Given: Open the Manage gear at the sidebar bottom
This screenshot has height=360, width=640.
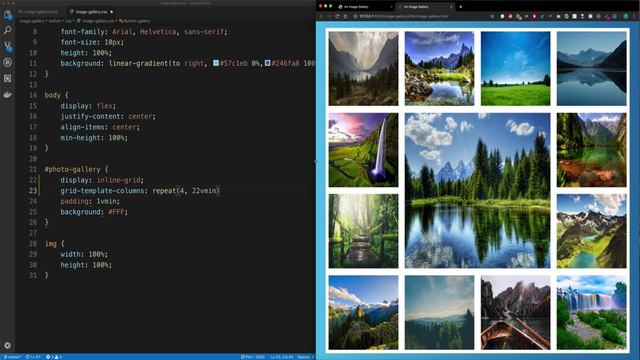Looking at the screenshot, I should click(7, 345).
